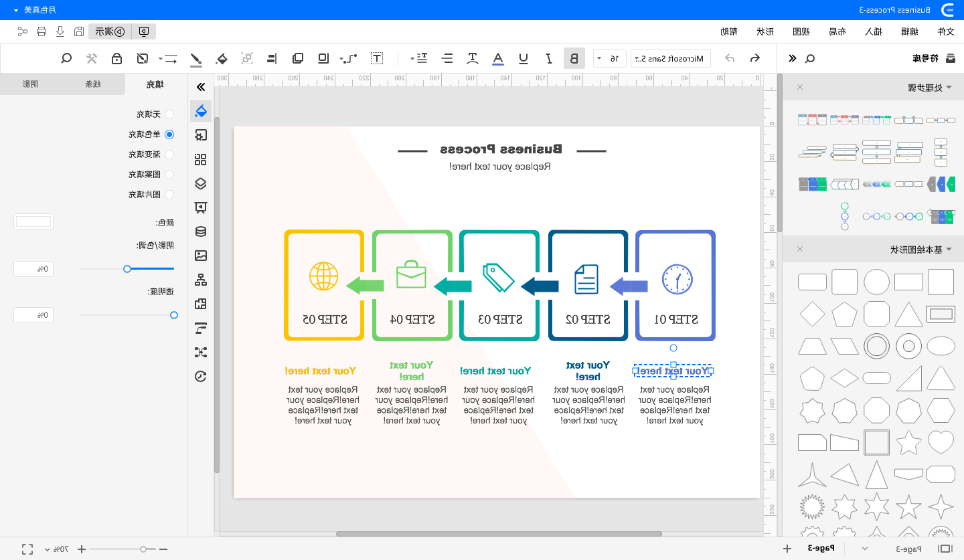Click the zoom out minus button
The width and height of the screenshot is (964, 560).
click(163, 549)
